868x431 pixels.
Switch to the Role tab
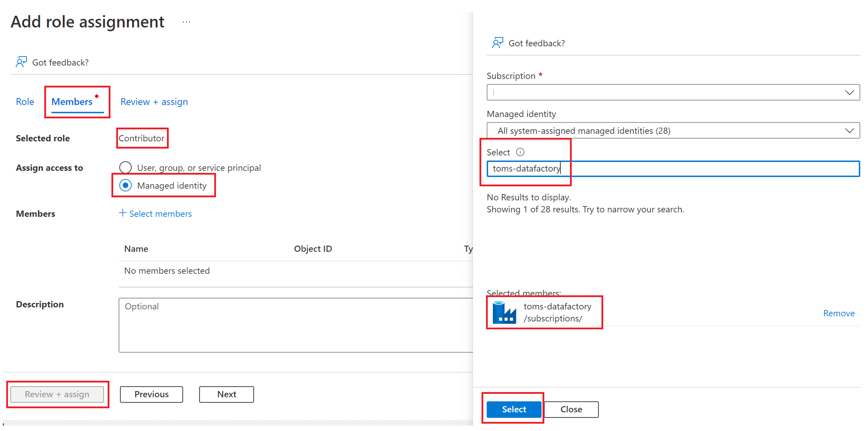24,102
